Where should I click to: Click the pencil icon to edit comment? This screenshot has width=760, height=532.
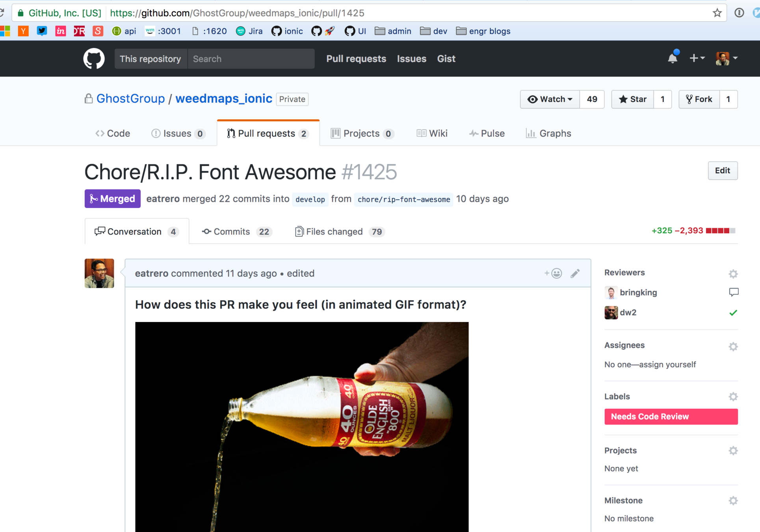coord(575,273)
